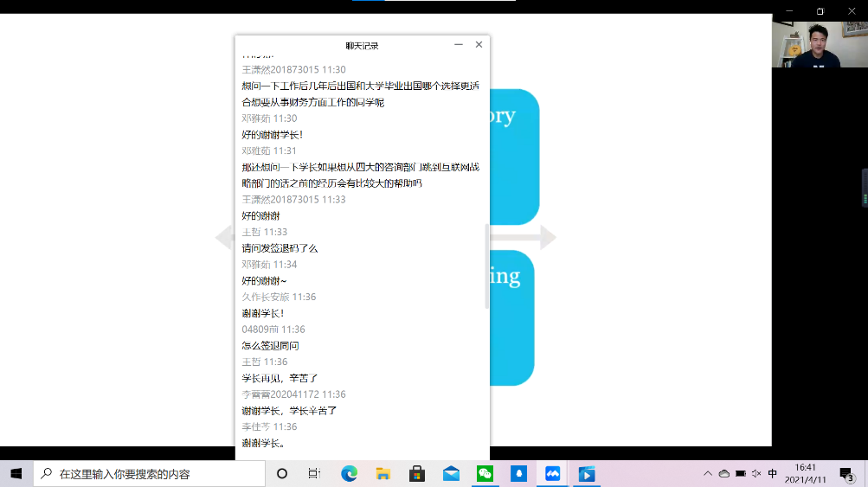Toggle the 中 input method indicator
The width and height of the screenshot is (868, 487).
[773, 474]
